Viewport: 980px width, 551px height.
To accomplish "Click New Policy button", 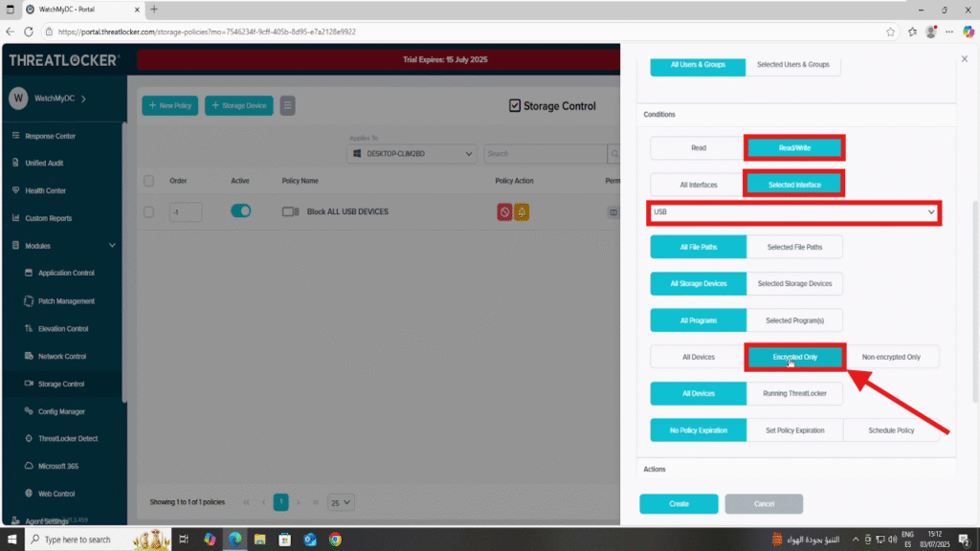I will pyautogui.click(x=170, y=105).
